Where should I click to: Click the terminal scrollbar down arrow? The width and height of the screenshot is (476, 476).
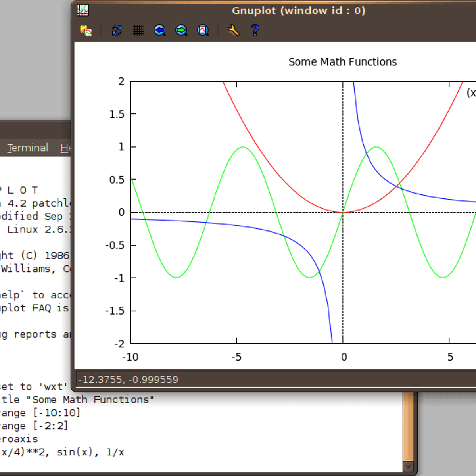point(408,466)
